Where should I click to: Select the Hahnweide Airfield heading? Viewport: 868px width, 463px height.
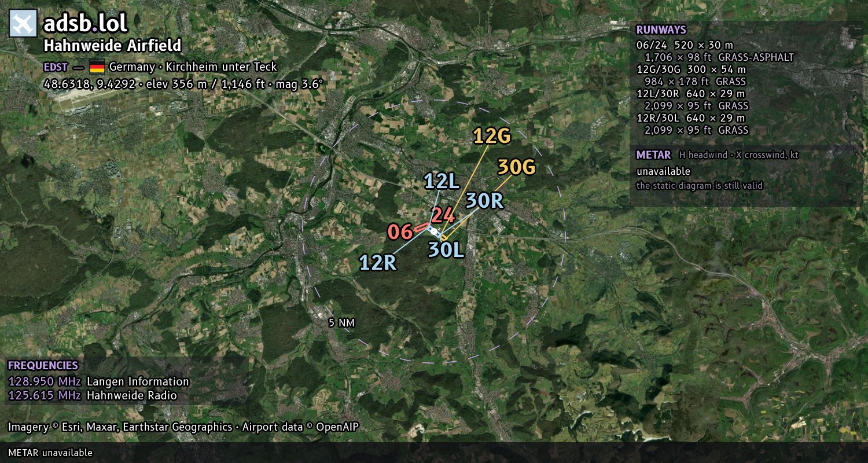[113, 46]
